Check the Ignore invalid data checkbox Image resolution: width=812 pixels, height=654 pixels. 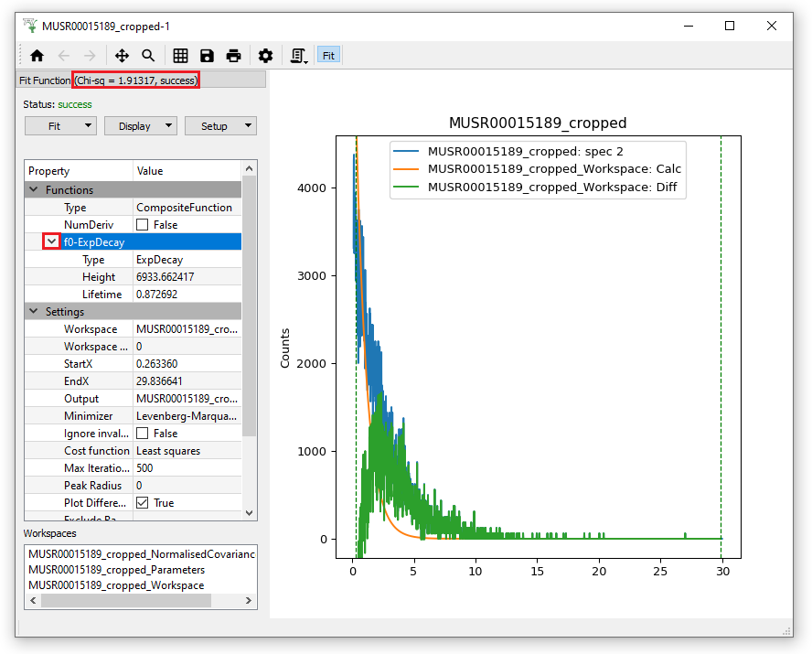point(143,434)
